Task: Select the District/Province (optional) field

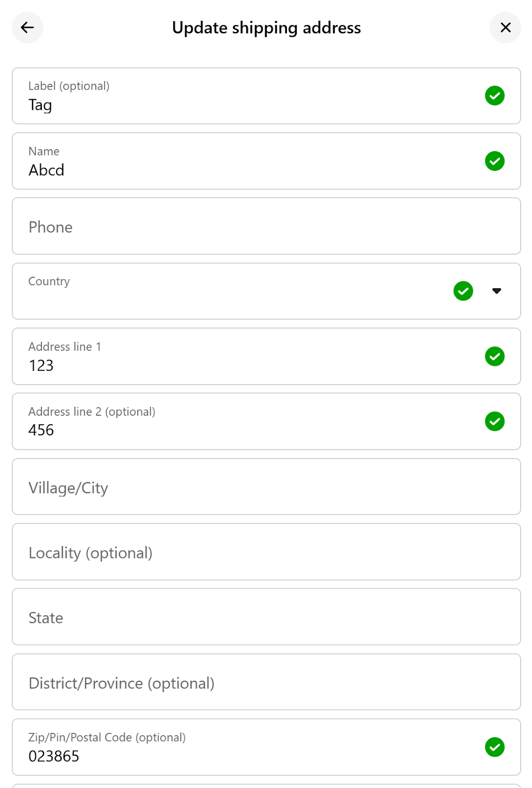Action: (x=266, y=682)
